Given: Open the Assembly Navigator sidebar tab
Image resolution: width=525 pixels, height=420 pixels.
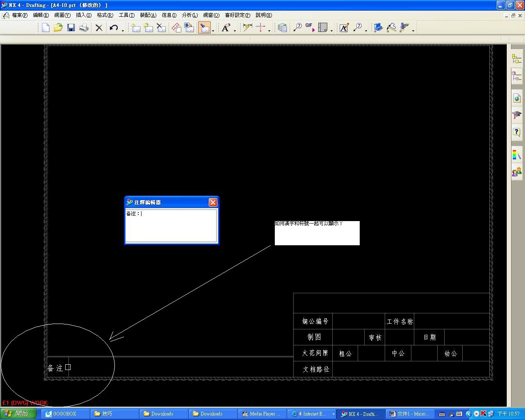Looking at the screenshot, I should [516, 59].
